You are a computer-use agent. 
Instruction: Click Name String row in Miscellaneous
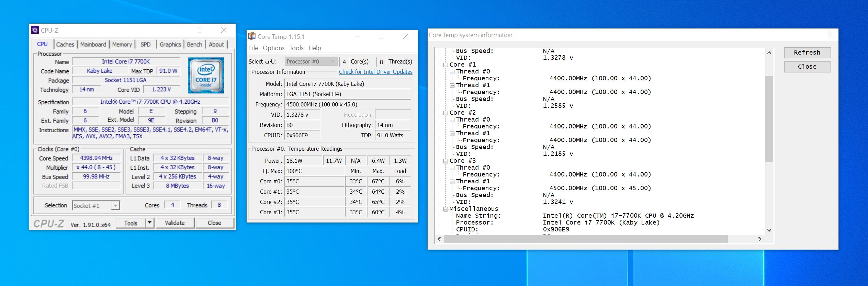pyautogui.click(x=575, y=216)
